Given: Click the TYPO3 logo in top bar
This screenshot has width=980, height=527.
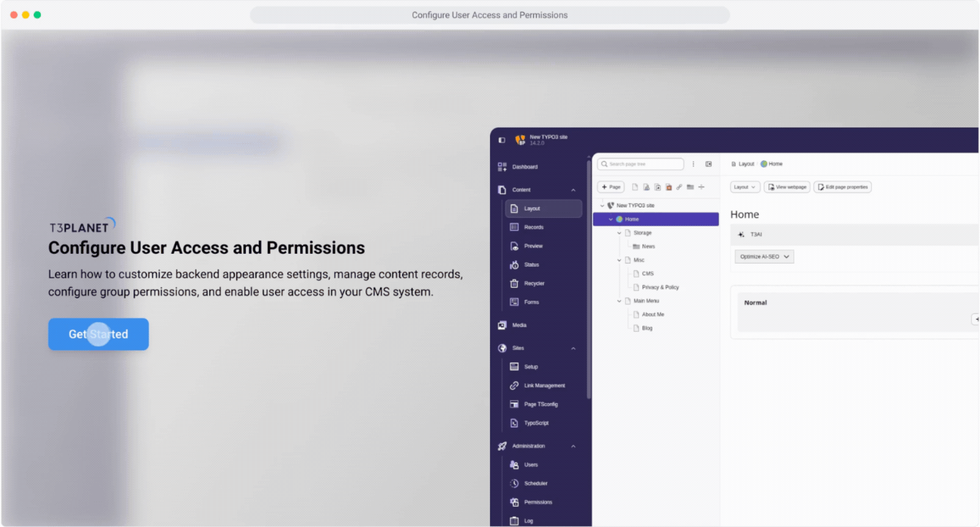Looking at the screenshot, I should (x=521, y=140).
